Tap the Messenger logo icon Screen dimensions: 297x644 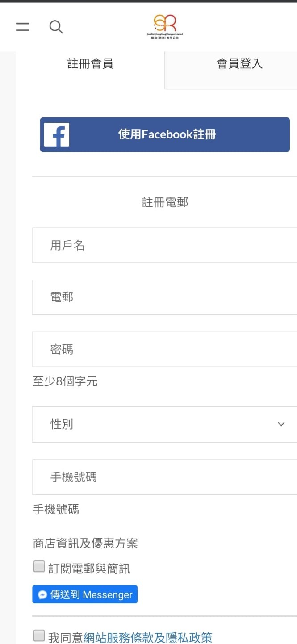(x=42, y=594)
